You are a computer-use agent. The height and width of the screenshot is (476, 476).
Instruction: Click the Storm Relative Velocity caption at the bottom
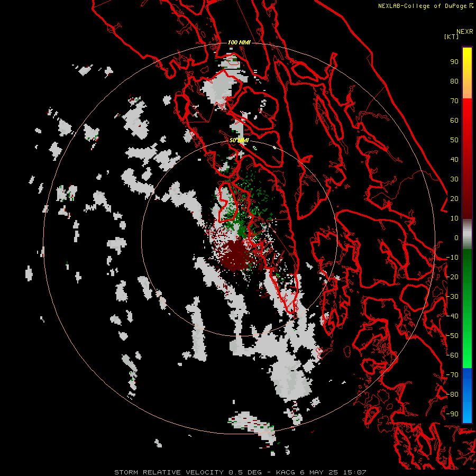tap(240, 472)
